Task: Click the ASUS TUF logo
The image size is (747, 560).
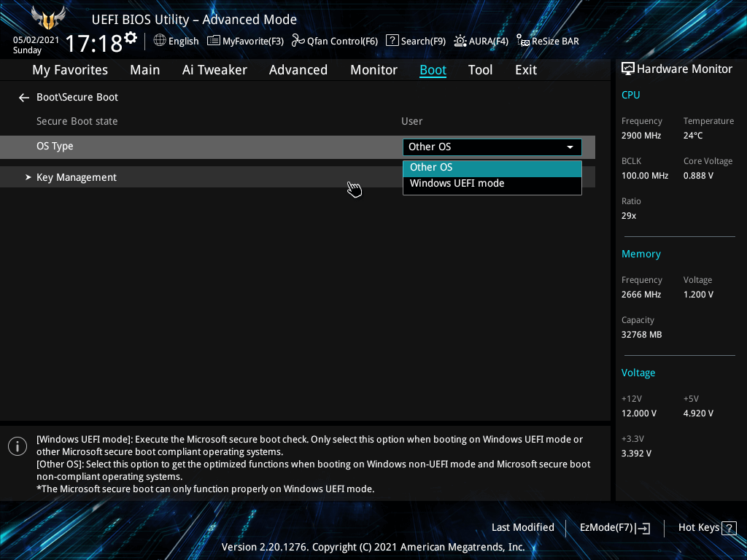Action: (48, 18)
